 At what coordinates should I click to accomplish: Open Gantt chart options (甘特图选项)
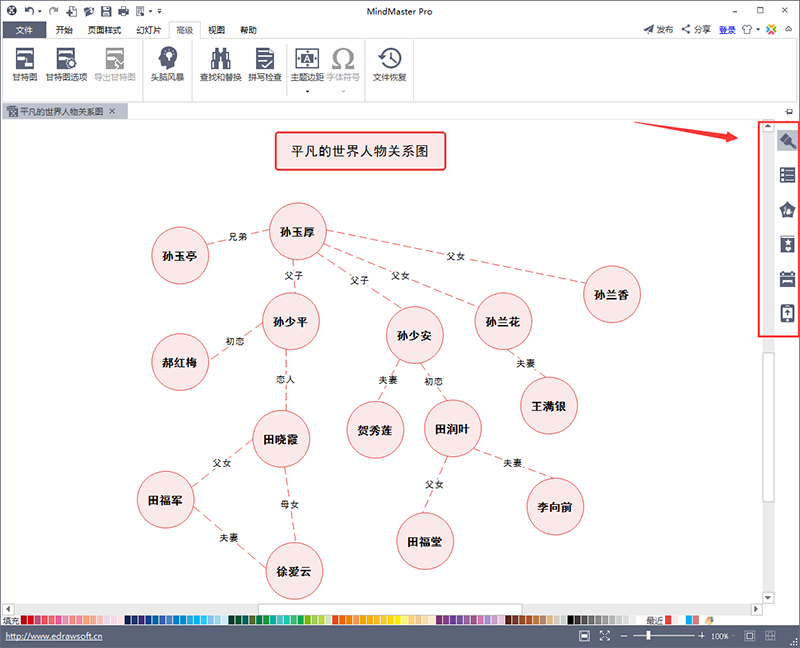click(66, 64)
